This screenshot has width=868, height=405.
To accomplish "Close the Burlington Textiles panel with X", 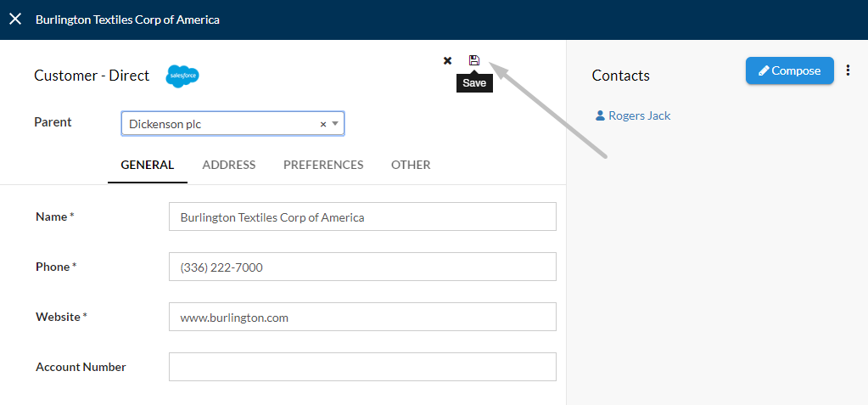I will tap(15, 20).
